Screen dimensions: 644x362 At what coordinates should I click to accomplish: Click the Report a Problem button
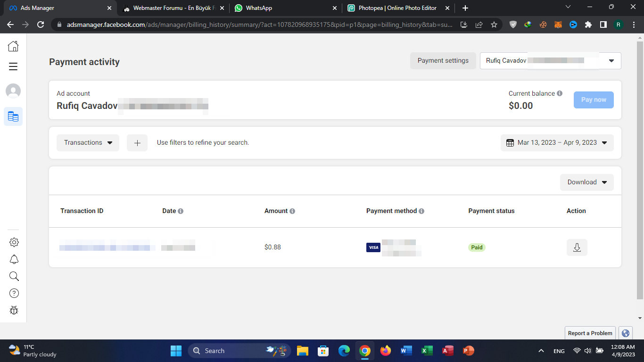click(590, 333)
